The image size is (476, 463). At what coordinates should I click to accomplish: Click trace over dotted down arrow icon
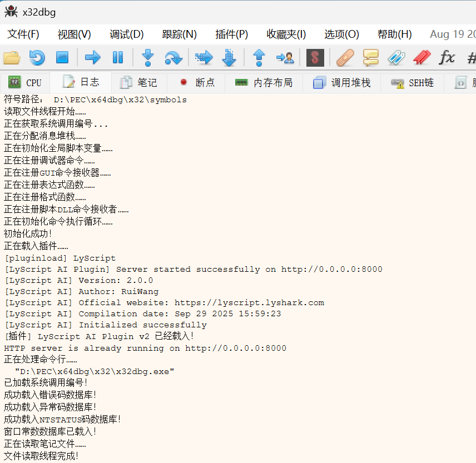pyautogui.click(x=229, y=57)
